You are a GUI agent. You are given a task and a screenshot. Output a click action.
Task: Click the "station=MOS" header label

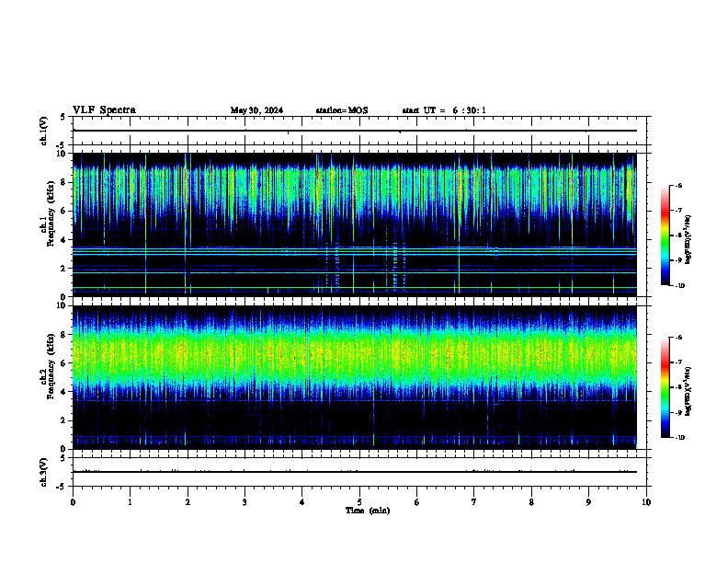click(x=342, y=110)
